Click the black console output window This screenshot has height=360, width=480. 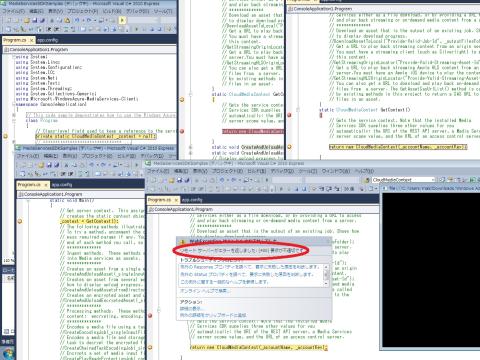click(x=431, y=270)
